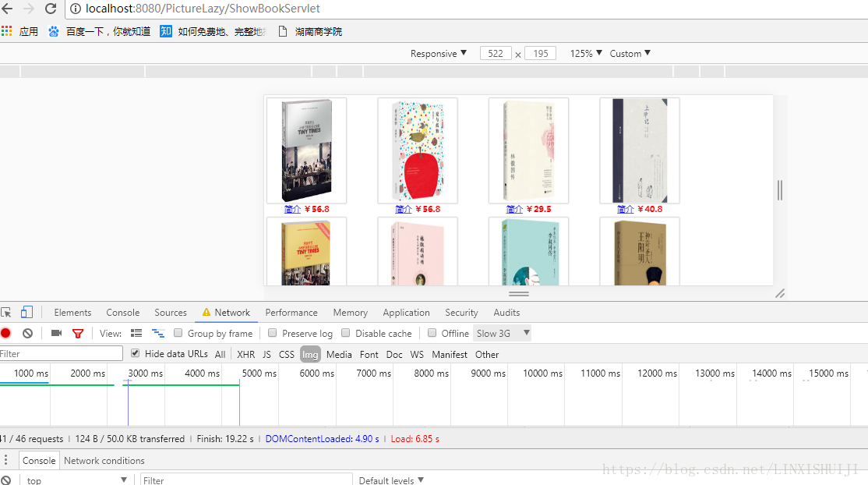The image size is (868, 485).
Task: Click the address bar URL
Action: [203, 9]
